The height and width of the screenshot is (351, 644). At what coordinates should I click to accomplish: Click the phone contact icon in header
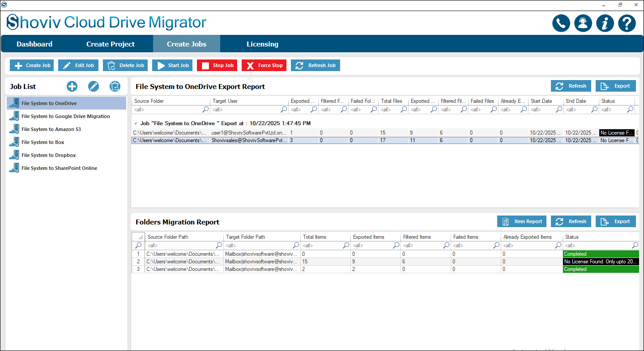coord(561,23)
